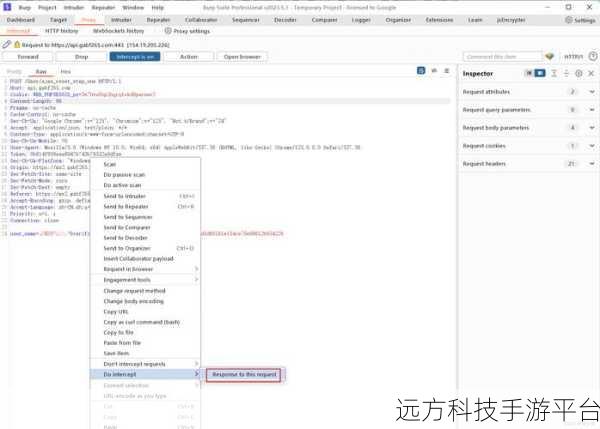Select the Hex view tab
Viewport: 600px width, 429px height.
point(65,72)
